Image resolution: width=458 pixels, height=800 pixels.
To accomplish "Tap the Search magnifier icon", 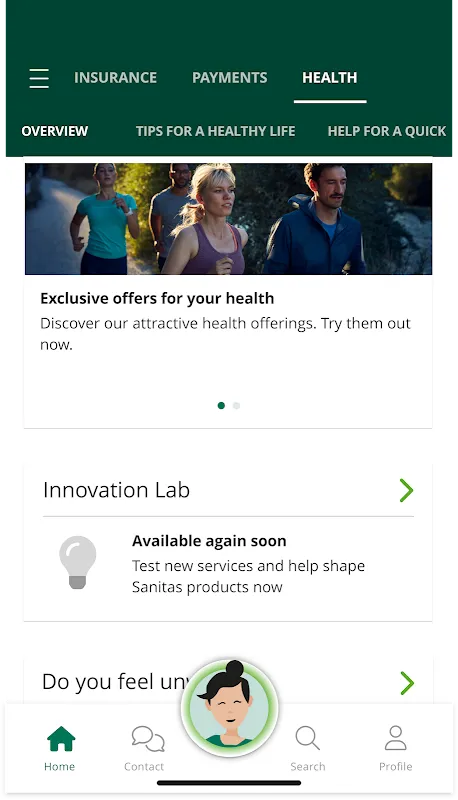I will pos(308,738).
